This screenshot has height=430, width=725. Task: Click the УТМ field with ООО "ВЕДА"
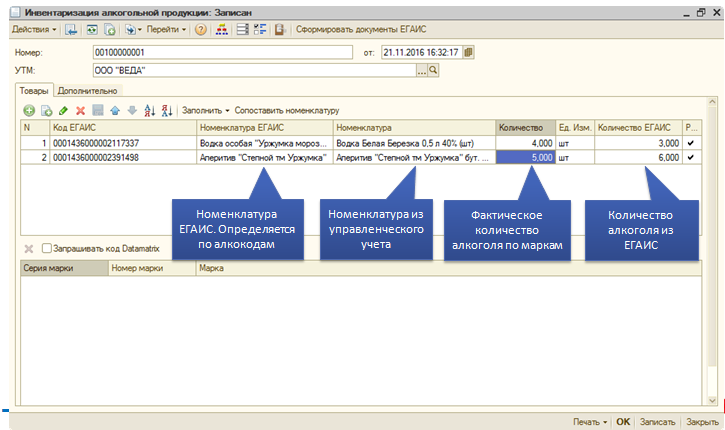[254, 70]
